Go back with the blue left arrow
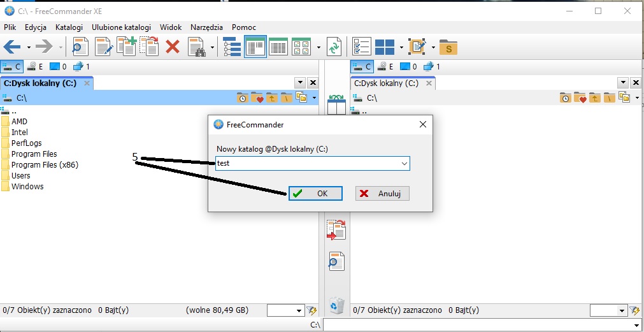 [12, 47]
